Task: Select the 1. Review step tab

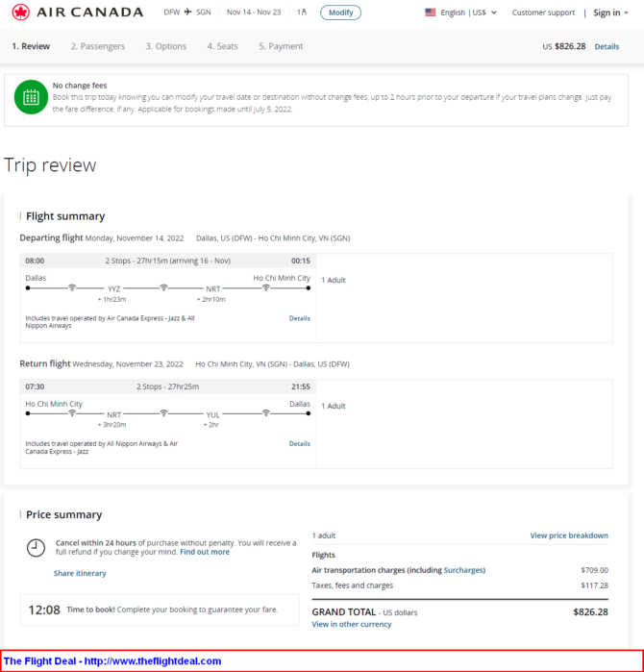Action: point(31,46)
